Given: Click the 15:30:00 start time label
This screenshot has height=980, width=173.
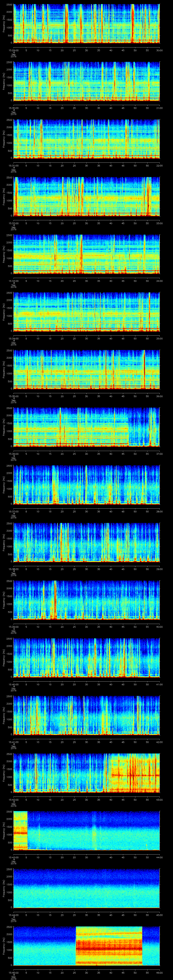Looking at the screenshot, I should click(x=14, y=108).
